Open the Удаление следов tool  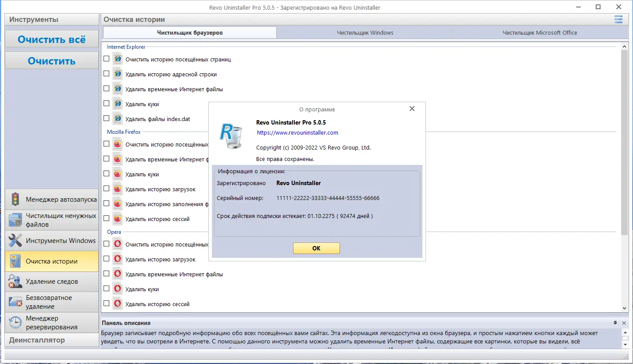click(51, 282)
